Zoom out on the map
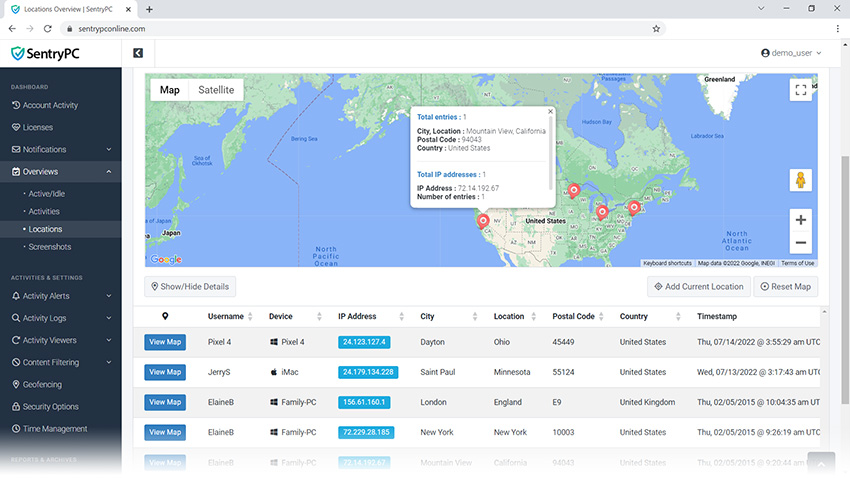The height and width of the screenshot is (478, 850). [x=800, y=243]
